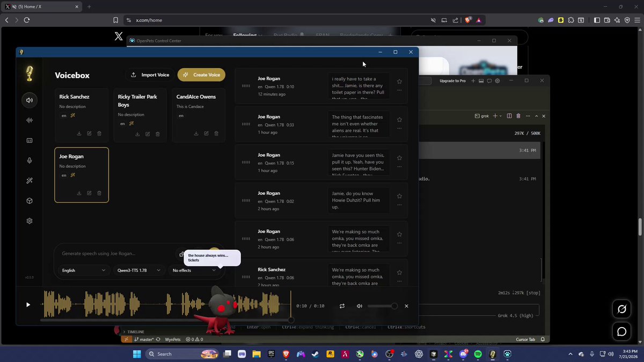Edit the Rick Sanchez voice
Viewport: 644px width, 362px height.
click(89, 134)
